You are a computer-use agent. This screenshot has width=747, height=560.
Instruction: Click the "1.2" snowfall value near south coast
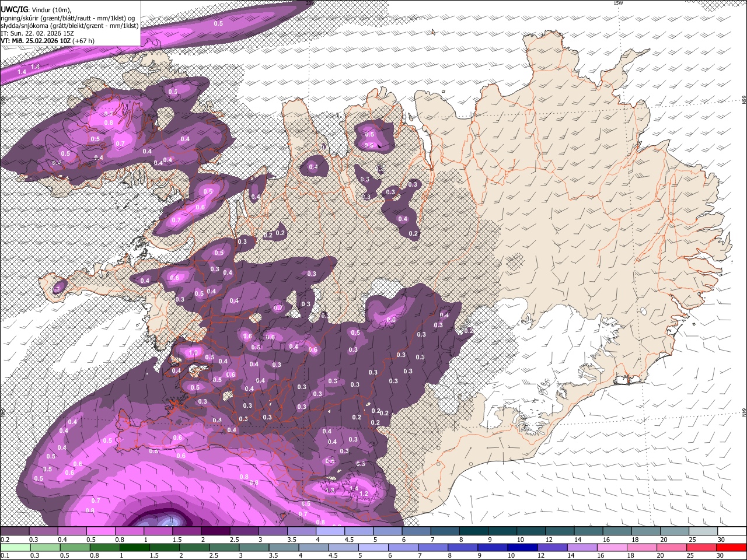pos(364,494)
